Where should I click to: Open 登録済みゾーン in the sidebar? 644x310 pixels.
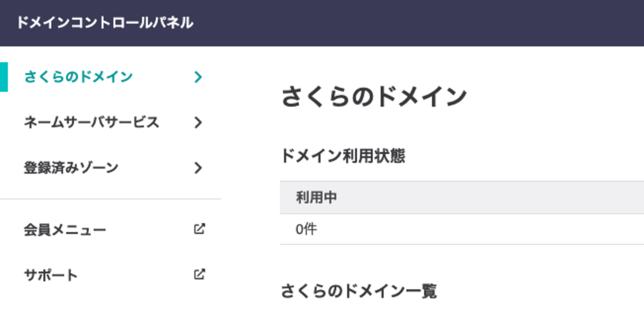click(110, 168)
